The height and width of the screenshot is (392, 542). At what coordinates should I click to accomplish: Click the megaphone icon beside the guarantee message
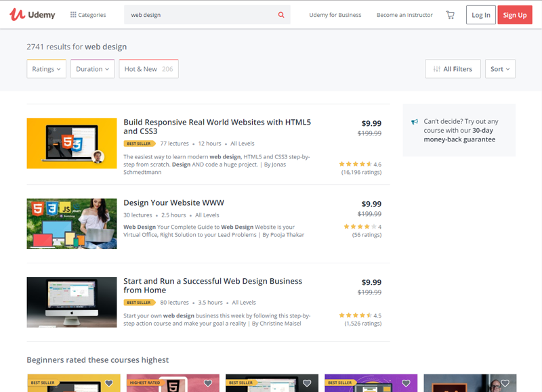pos(415,122)
